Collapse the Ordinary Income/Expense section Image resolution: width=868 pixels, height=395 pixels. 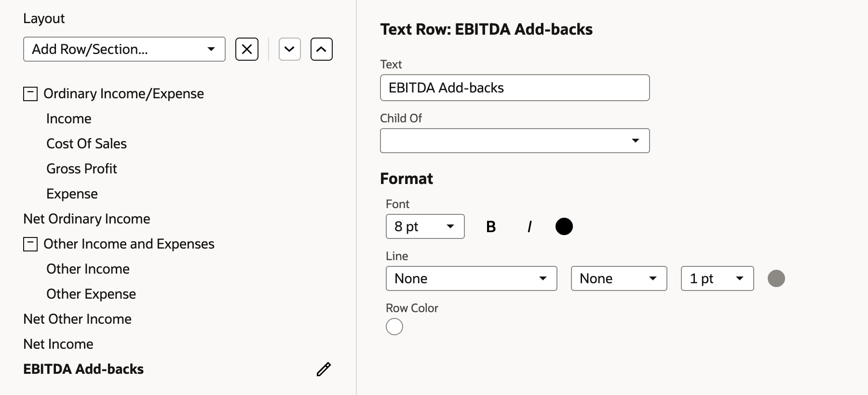(x=30, y=93)
